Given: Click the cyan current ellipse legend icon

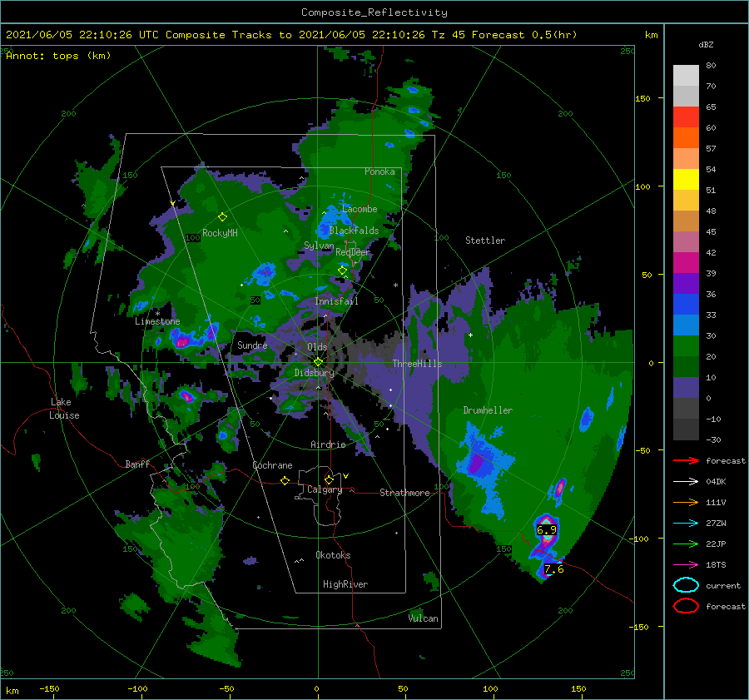Looking at the screenshot, I should tap(686, 585).
